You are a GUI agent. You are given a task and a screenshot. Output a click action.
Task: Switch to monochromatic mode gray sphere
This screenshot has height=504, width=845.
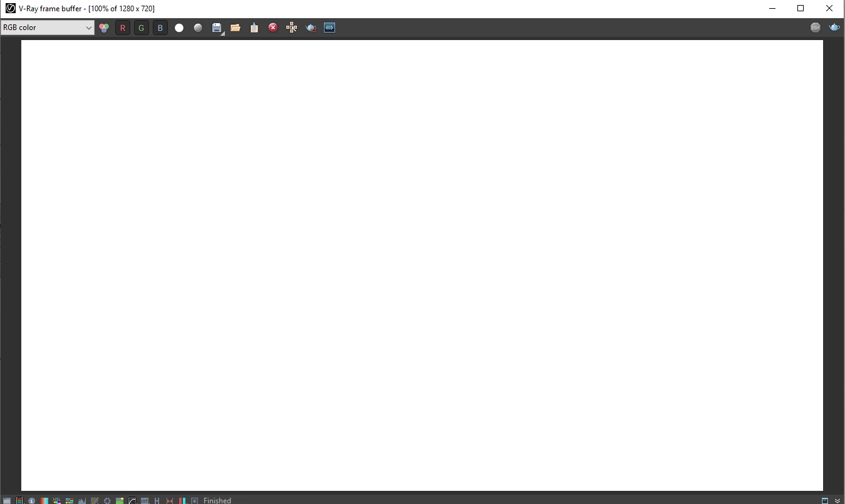click(x=198, y=28)
